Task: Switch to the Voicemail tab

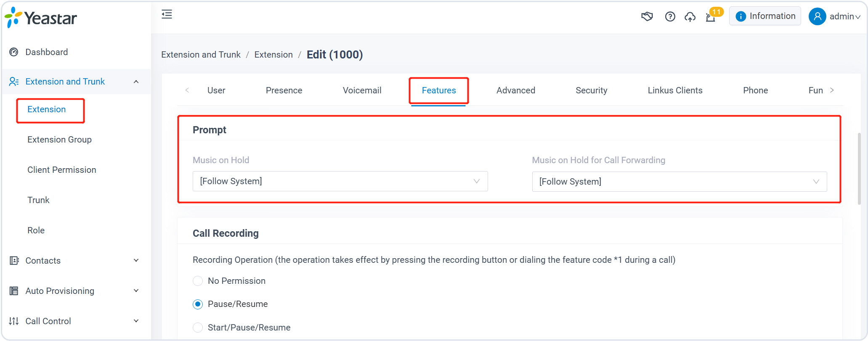Action: click(362, 90)
